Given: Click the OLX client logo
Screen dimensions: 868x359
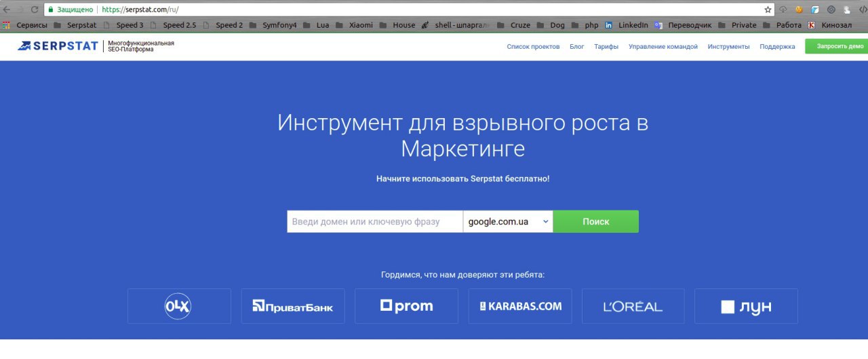Looking at the screenshot, I should (x=179, y=306).
